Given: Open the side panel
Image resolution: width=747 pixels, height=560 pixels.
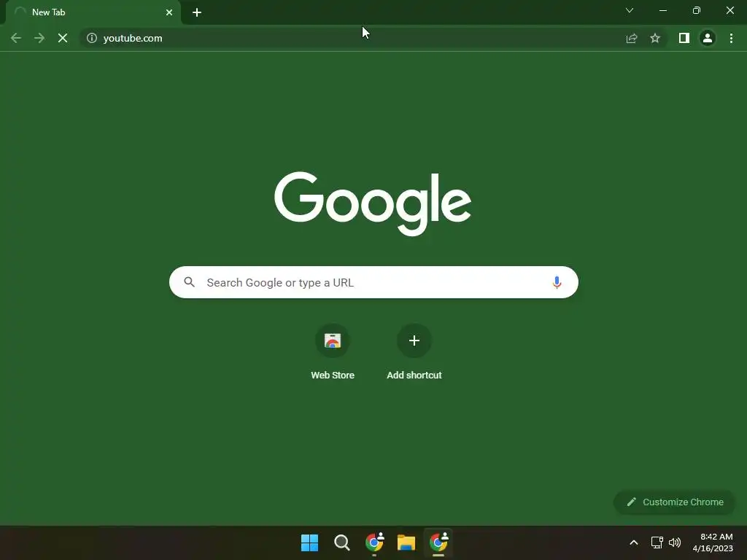Looking at the screenshot, I should [x=684, y=38].
